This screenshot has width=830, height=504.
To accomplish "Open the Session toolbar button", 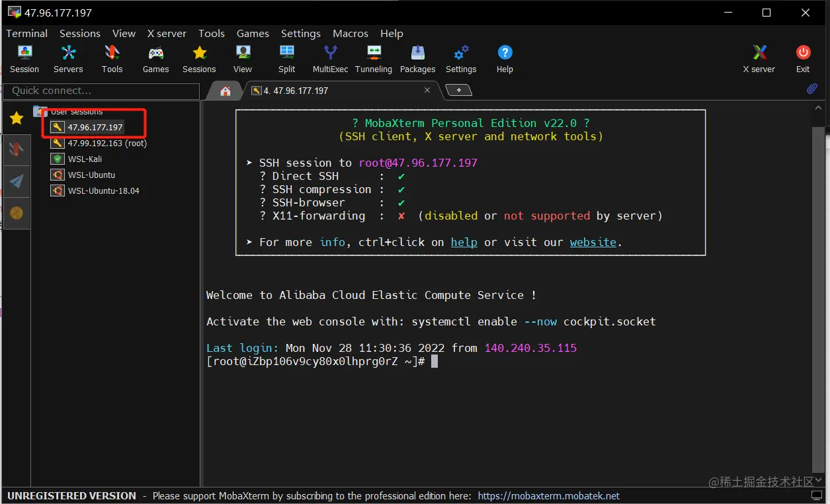I will 24,59.
